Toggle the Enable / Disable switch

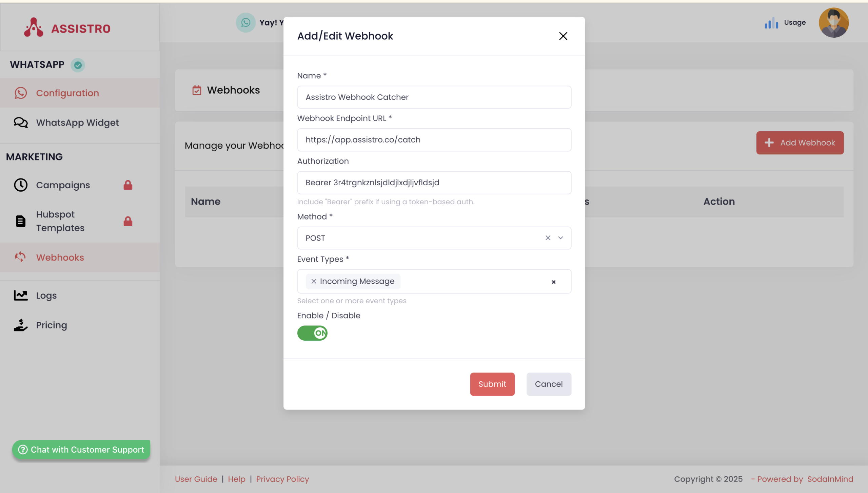312,333
